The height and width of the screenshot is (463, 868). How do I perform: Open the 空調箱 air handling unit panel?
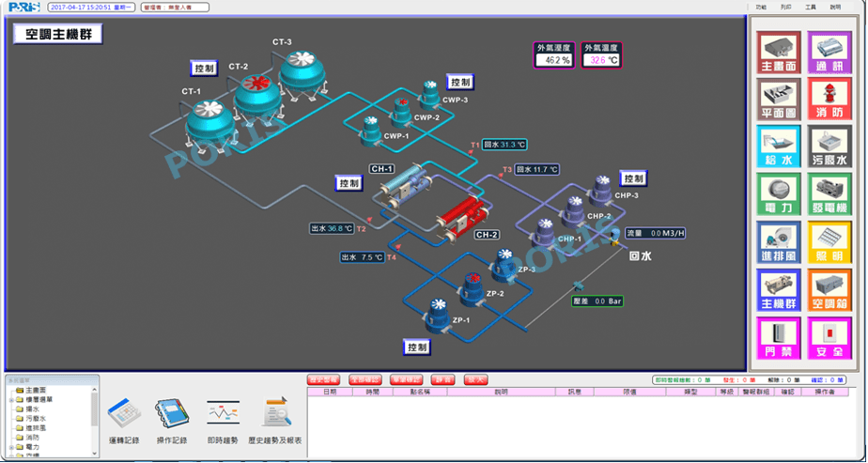pyautogui.click(x=829, y=291)
